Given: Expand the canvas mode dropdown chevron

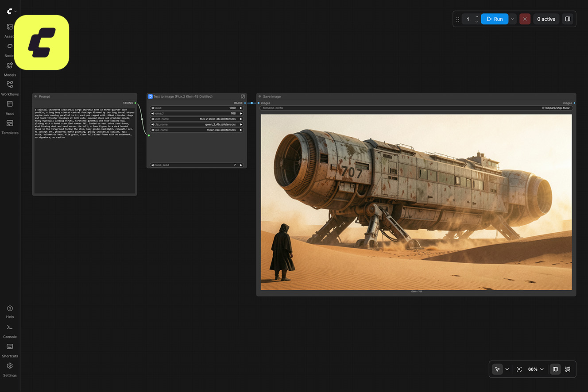Looking at the screenshot, I should point(507,369).
